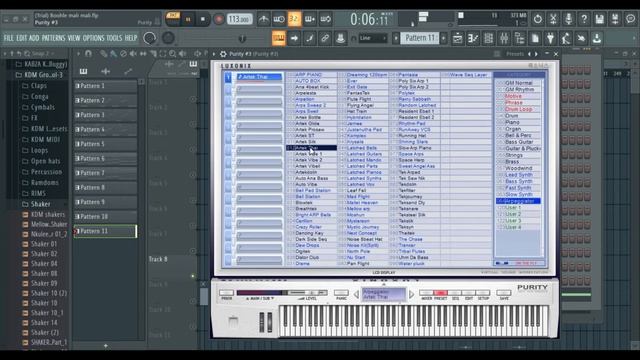The image size is (640, 360).
Task: Open the Playlist view icon
Action: point(458,38)
